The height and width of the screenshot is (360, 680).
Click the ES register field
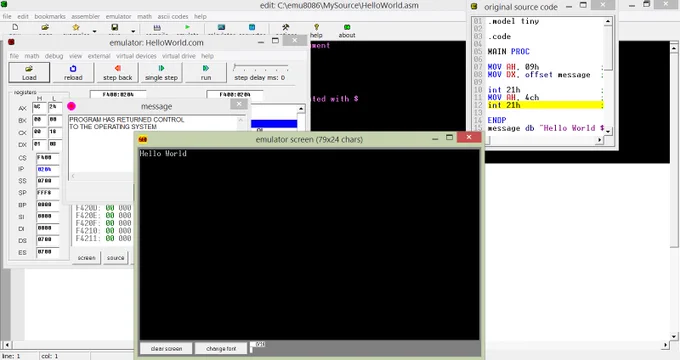tap(47, 252)
